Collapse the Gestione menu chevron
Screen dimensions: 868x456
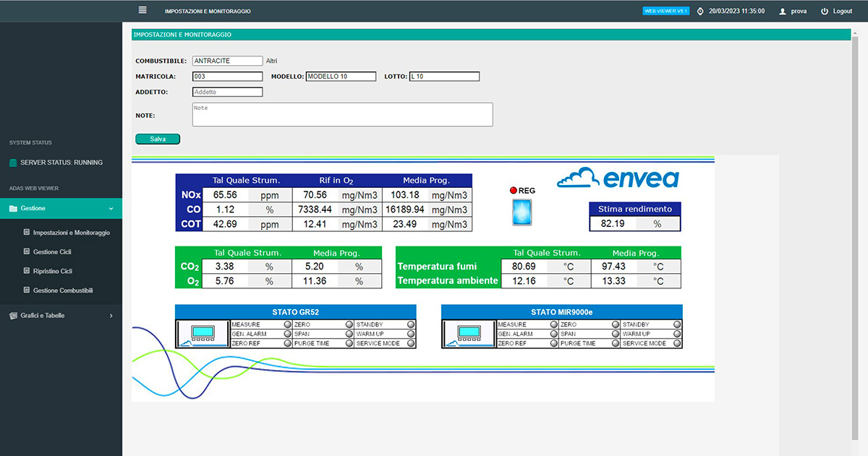[111, 209]
